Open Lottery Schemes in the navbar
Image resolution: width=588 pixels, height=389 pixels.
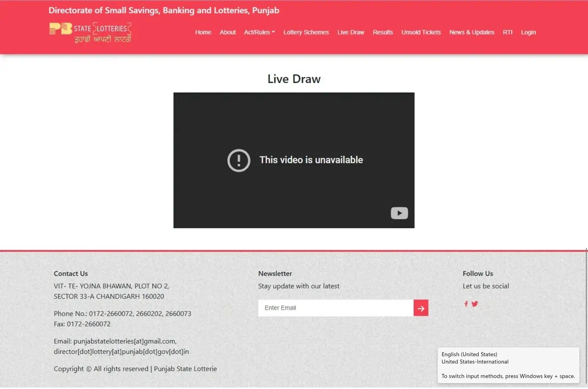tap(306, 32)
